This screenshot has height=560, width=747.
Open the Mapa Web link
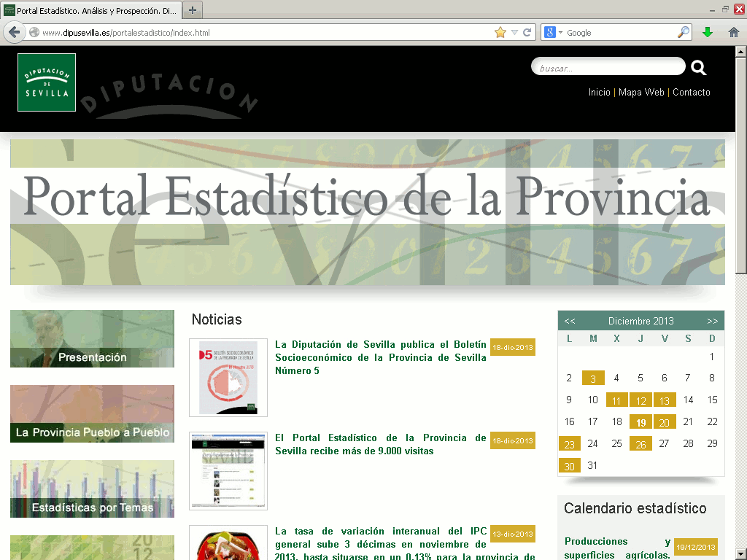(641, 93)
